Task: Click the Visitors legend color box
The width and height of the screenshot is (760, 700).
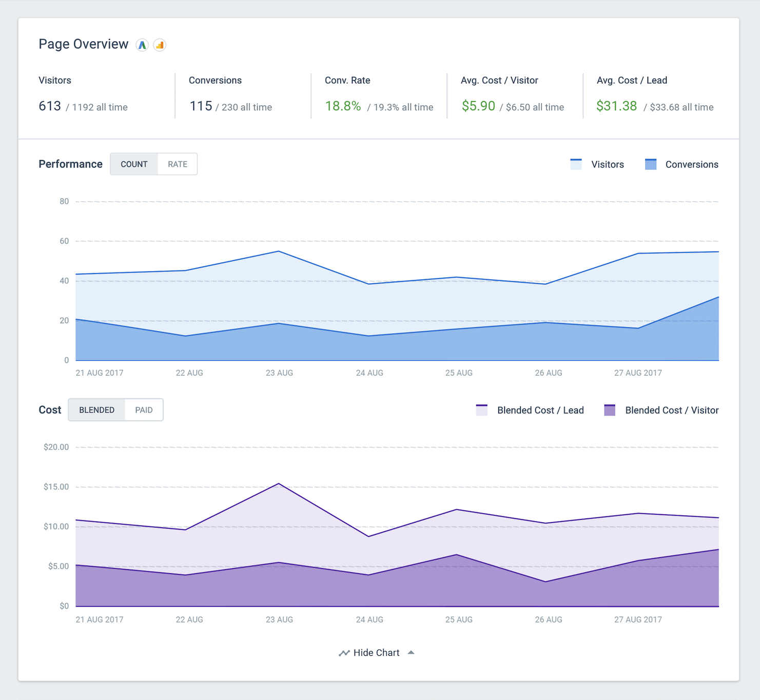Action: click(x=576, y=164)
